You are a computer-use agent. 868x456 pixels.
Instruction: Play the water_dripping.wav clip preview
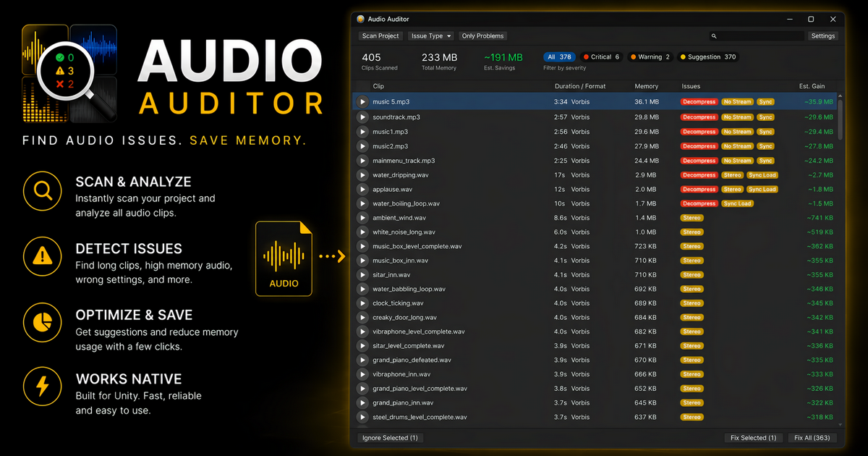tap(363, 175)
